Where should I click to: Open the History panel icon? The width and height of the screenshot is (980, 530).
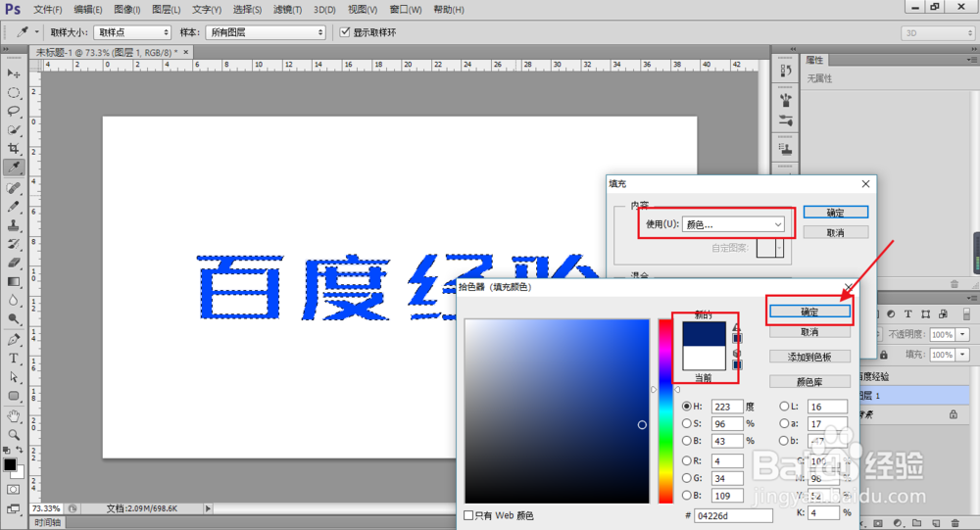(786, 72)
